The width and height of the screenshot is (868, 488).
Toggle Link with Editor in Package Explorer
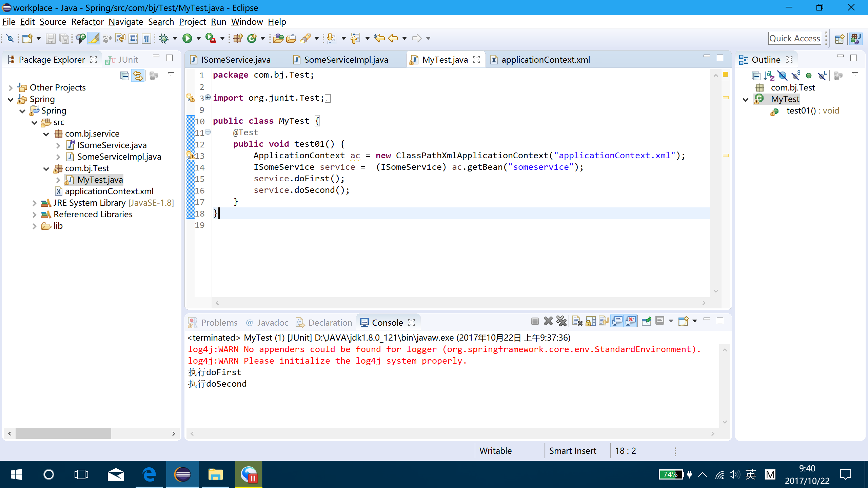(x=138, y=76)
